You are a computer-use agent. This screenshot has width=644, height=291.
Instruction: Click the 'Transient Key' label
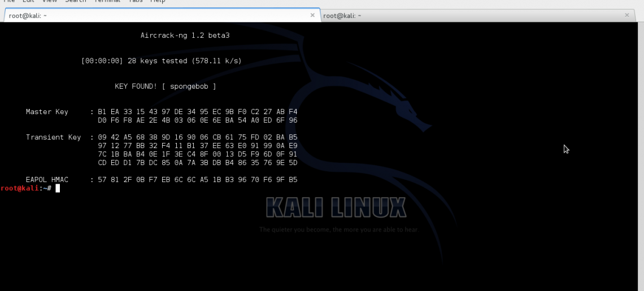click(54, 137)
